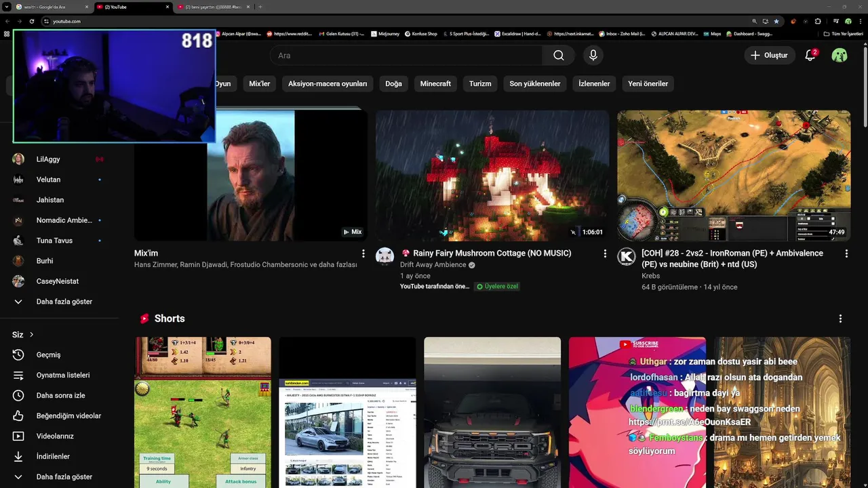
Task: Open the notifications bell
Action: click(x=810, y=56)
